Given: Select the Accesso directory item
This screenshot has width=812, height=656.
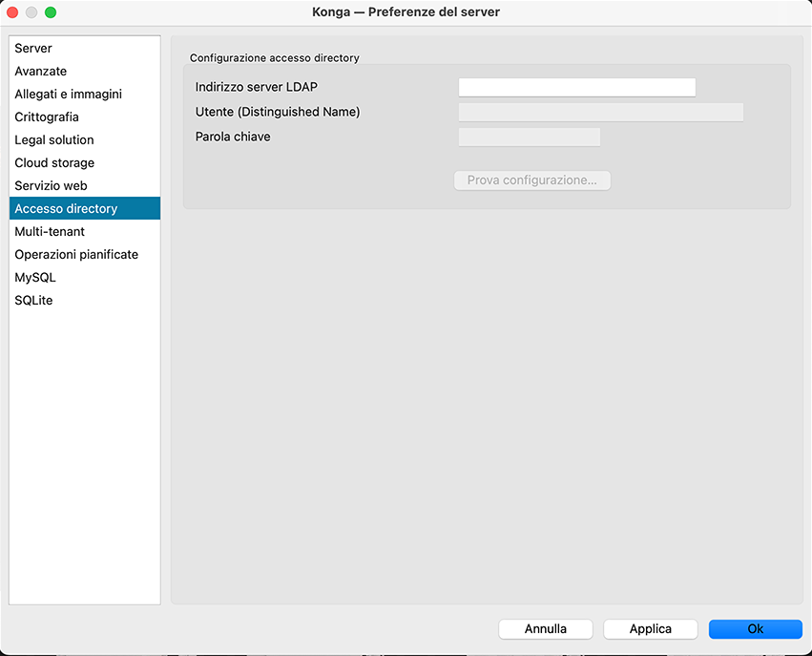Looking at the screenshot, I should coord(66,209).
